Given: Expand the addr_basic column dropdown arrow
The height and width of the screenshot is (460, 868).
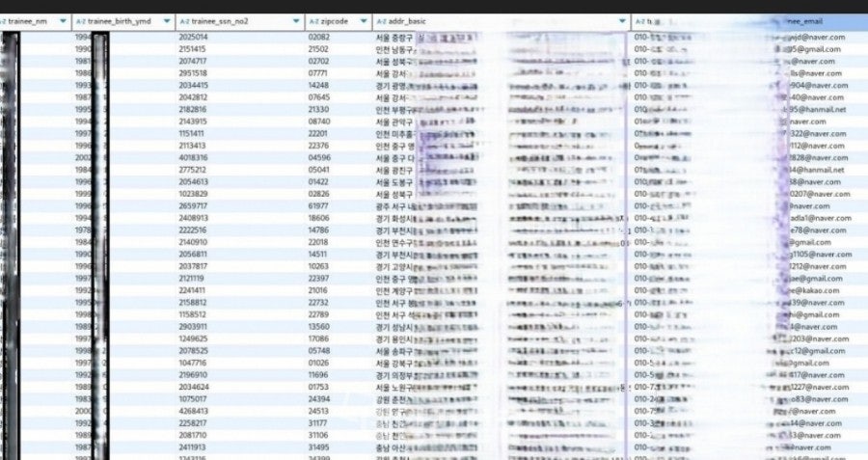Looking at the screenshot, I should 622,21.
